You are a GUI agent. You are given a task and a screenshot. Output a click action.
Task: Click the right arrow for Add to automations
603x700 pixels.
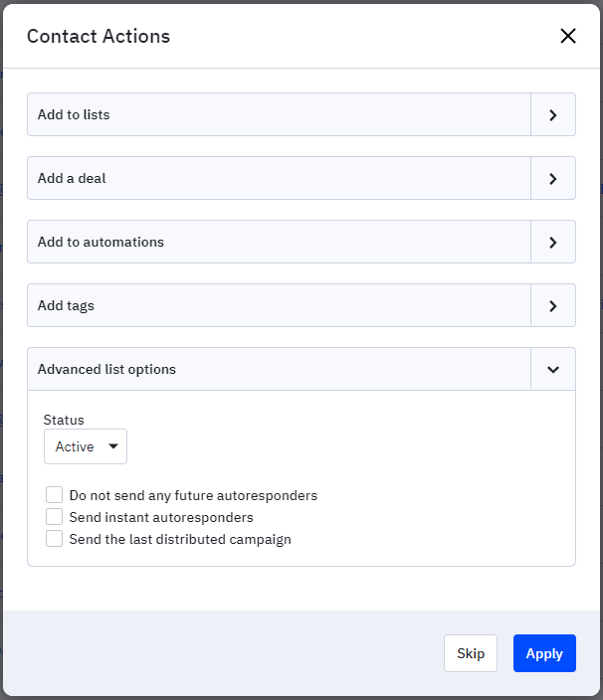tap(553, 242)
